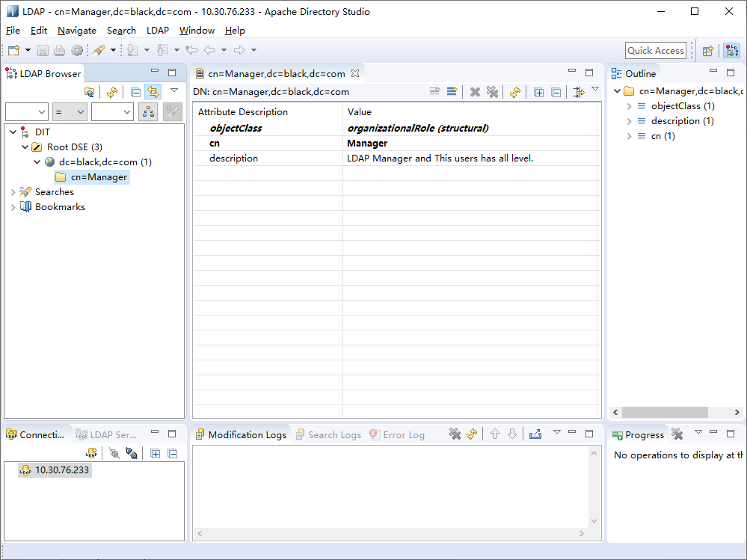Image resolution: width=747 pixels, height=560 pixels.
Task: Select the description value text
Action: 440,158
